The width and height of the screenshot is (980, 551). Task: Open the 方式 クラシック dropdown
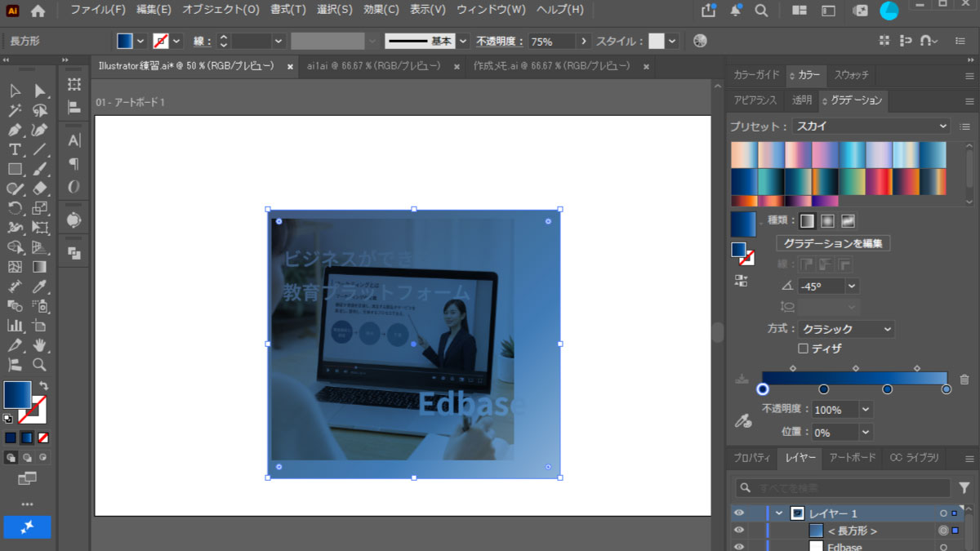click(846, 329)
